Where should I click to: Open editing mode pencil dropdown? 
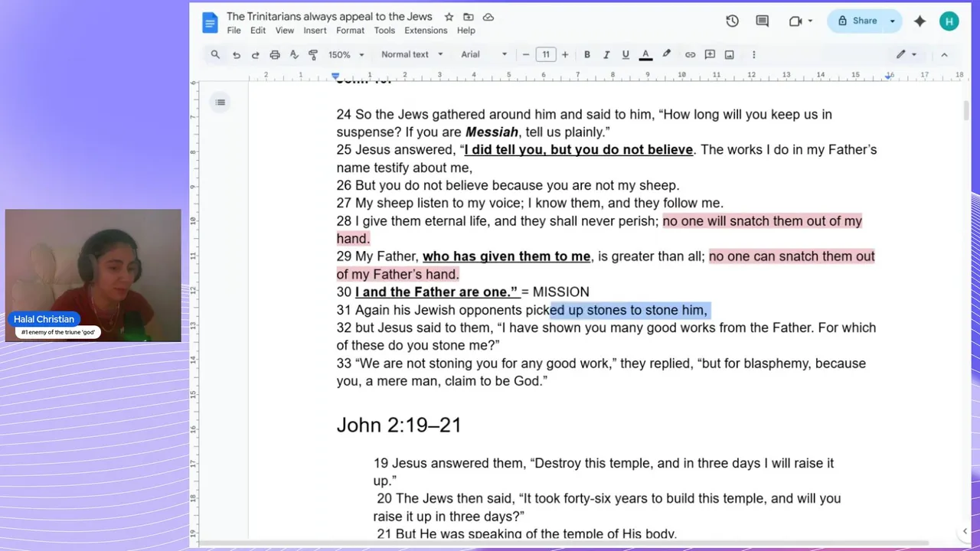(x=906, y=54)
